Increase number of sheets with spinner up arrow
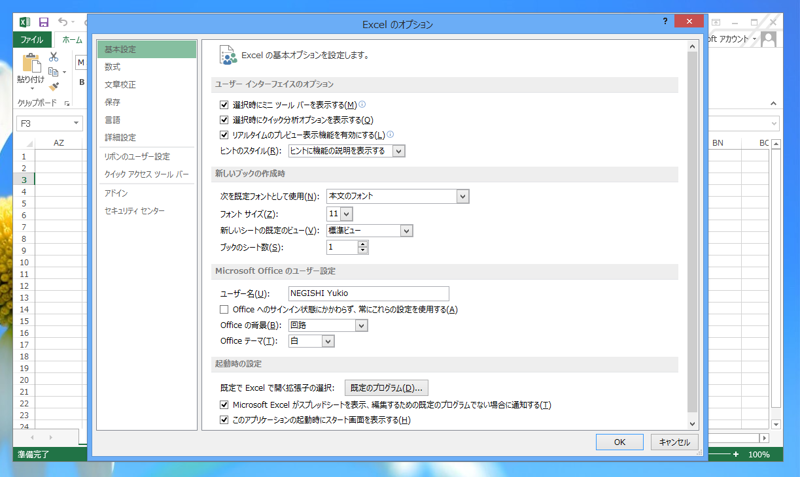Viewport: 800px width, 477px height. pos(363,244)
